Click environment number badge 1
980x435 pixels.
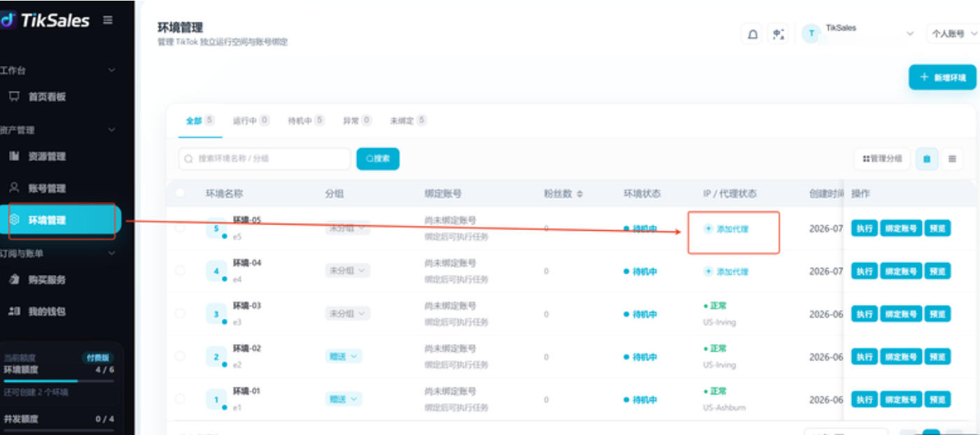tap(216, 399)
